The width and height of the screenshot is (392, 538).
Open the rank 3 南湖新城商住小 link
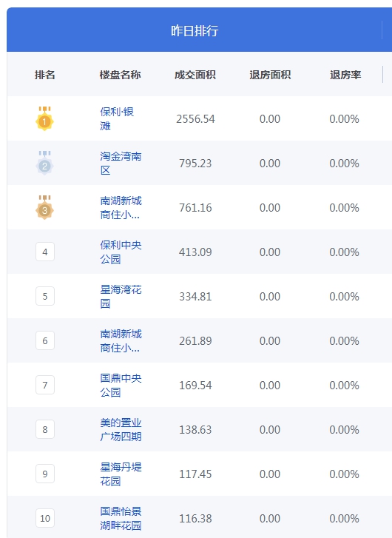pos(121,208)
